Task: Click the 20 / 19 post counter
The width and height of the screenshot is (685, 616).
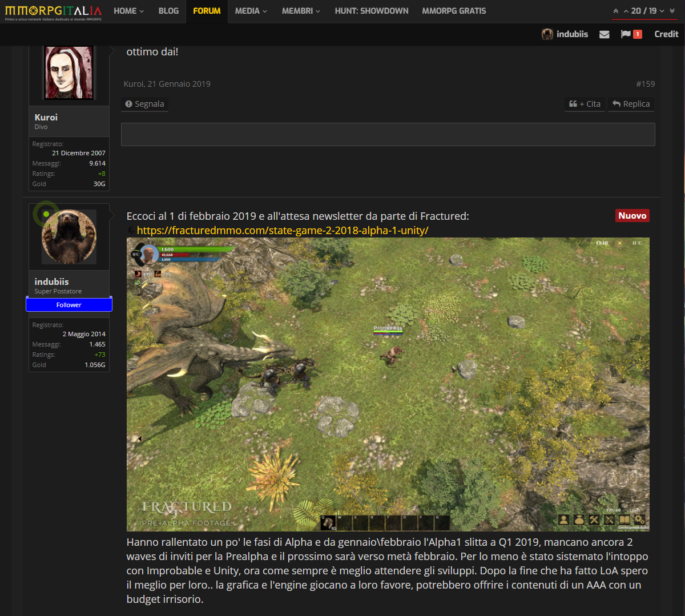Action: pyautogui.click(x=644, y=11)
